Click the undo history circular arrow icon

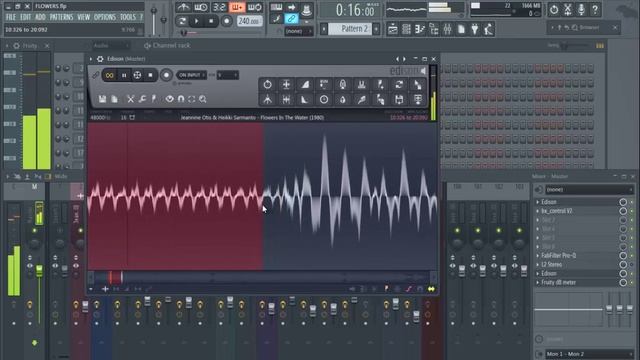pos(553,9)
